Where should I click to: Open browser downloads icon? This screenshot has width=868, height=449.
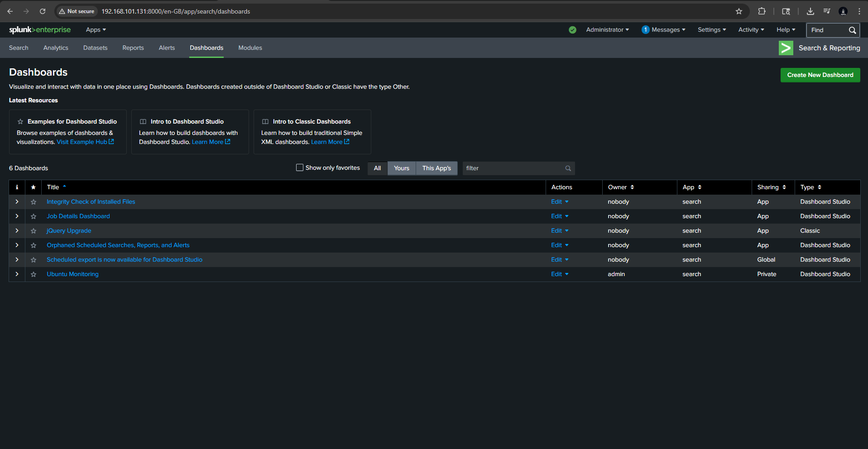point(810,11)
